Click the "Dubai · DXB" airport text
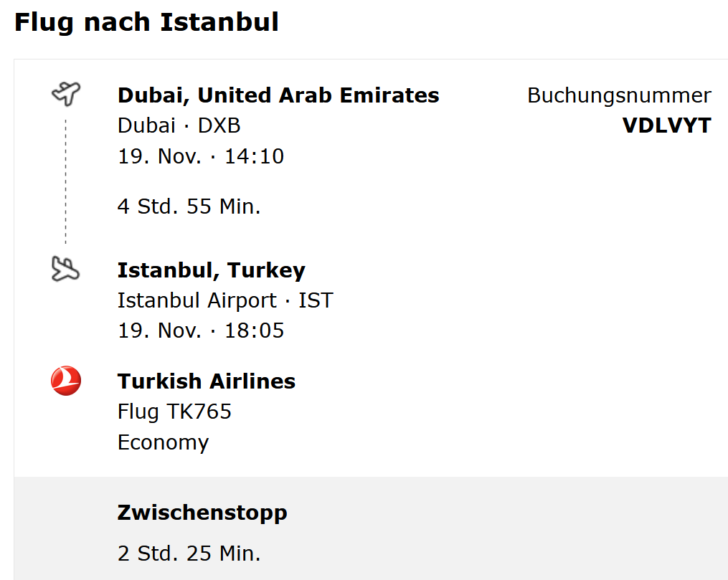 179,125
